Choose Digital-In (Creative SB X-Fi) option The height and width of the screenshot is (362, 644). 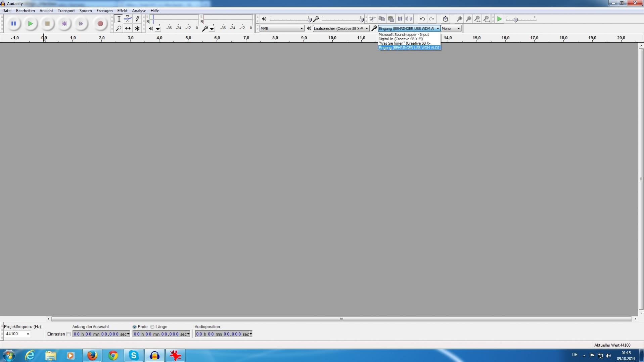coord(409,39)
